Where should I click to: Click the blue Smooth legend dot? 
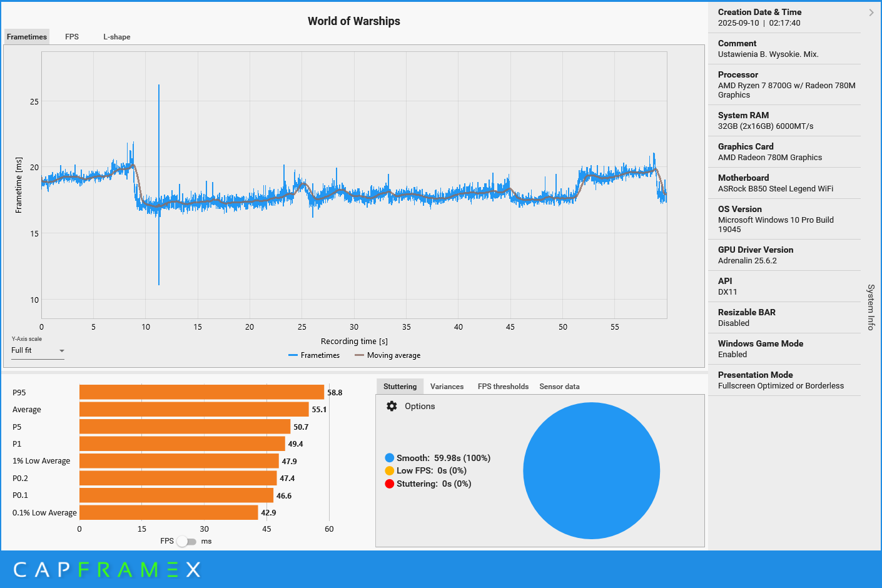390,458
